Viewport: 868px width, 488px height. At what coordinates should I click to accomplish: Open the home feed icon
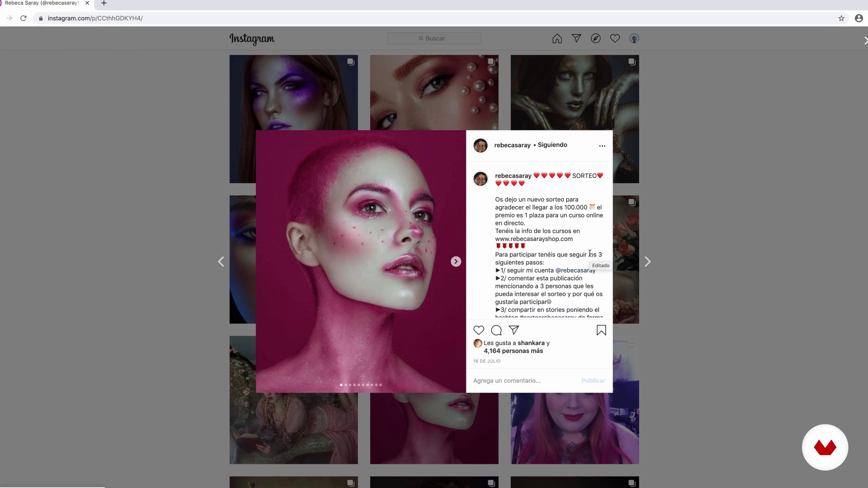(557, 38)
